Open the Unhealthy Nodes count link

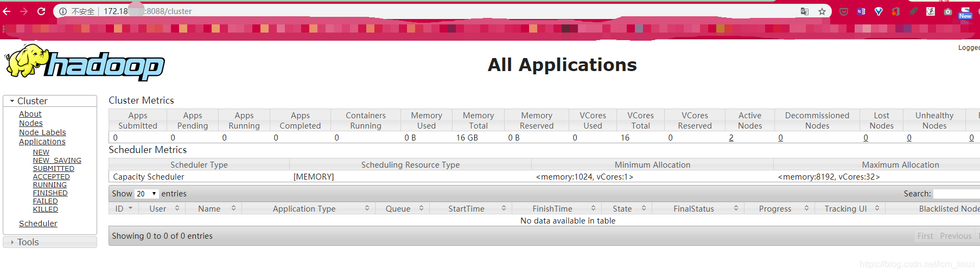click(909, 138)
